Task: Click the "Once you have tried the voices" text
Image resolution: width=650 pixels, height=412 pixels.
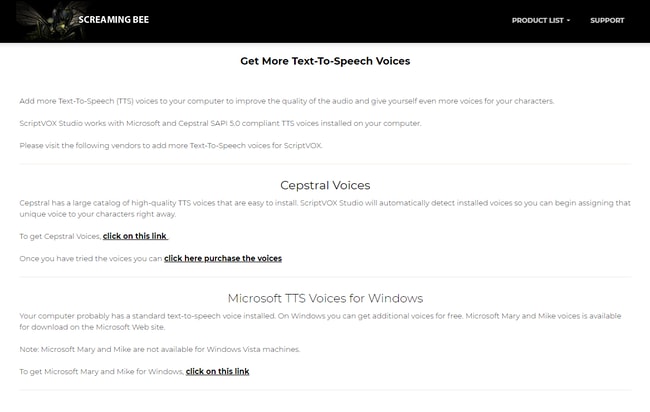Action: 90,258
